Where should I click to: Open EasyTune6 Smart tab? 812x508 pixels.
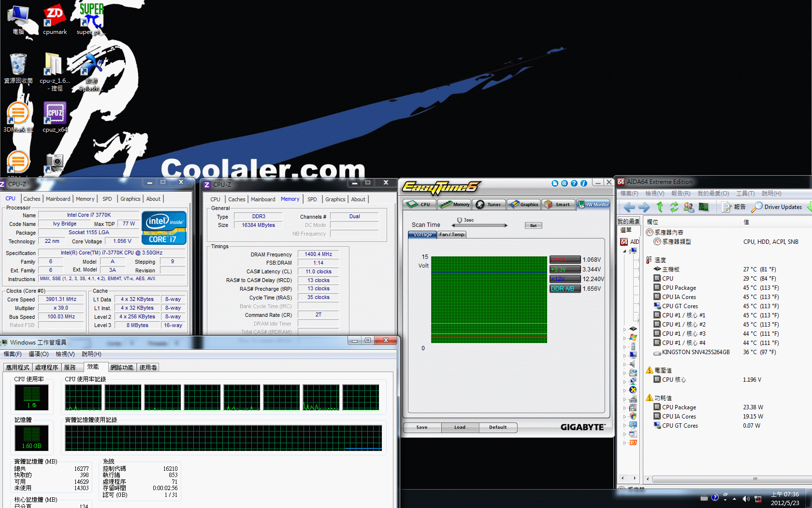558,204
